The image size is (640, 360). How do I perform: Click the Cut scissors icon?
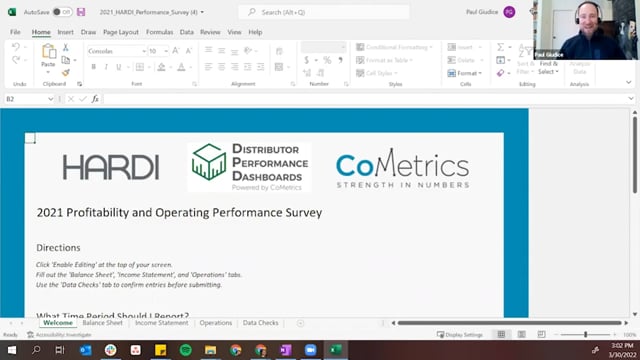pos(65,47)
